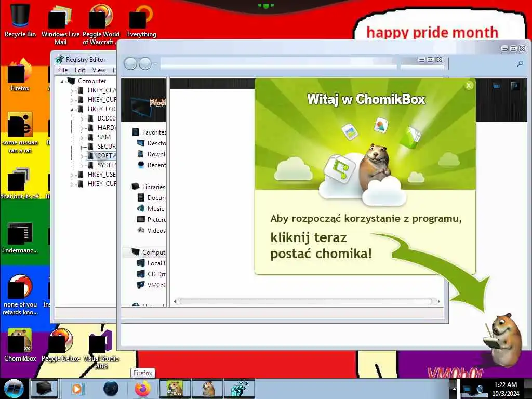Collapse the HKEY_LOC... registry key
The width and height of the screenshot is (532, 399).
pyautogui.click(x=72, y=109)
